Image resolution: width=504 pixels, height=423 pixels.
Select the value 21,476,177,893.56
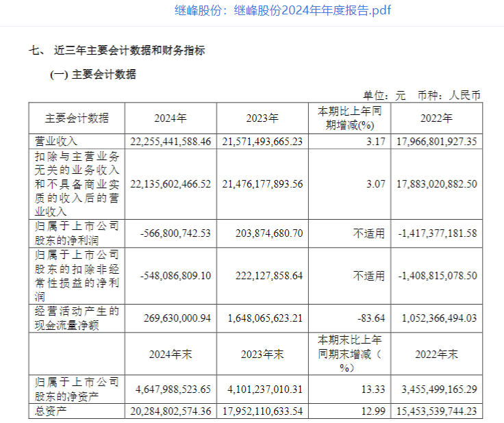262,184
